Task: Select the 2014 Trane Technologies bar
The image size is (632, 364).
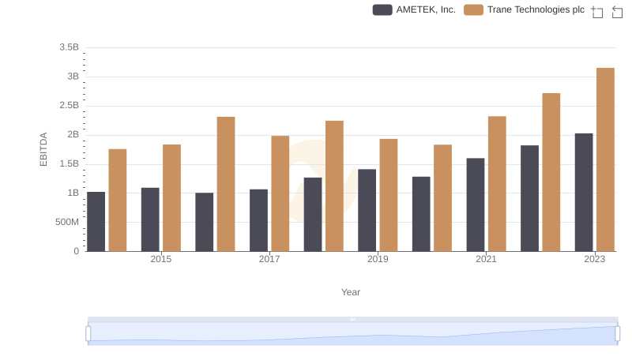Action: coord(118,201)
